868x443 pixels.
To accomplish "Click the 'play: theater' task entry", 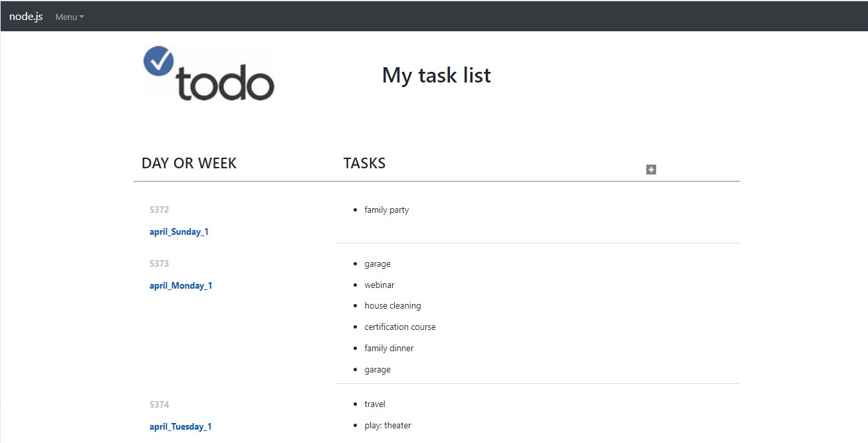I will click(x=387, y=425).
